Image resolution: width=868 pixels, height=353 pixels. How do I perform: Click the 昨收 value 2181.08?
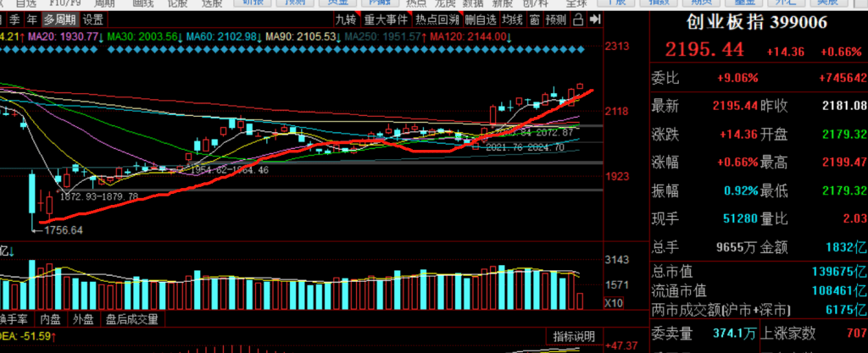[845, 106]
